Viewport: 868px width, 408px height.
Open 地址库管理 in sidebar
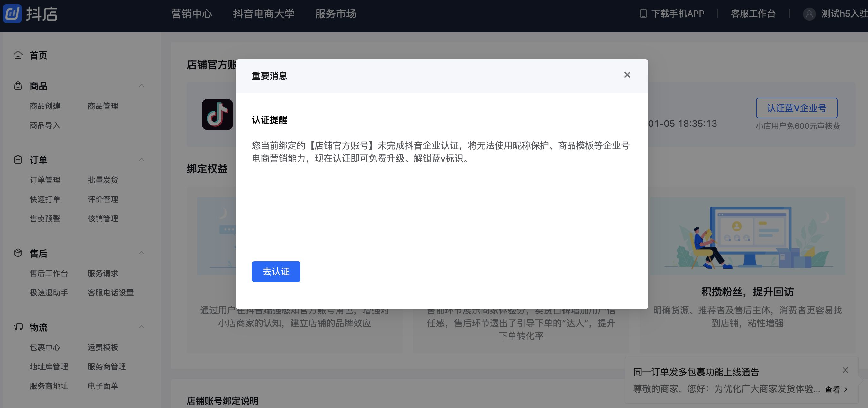click(49, 366)
